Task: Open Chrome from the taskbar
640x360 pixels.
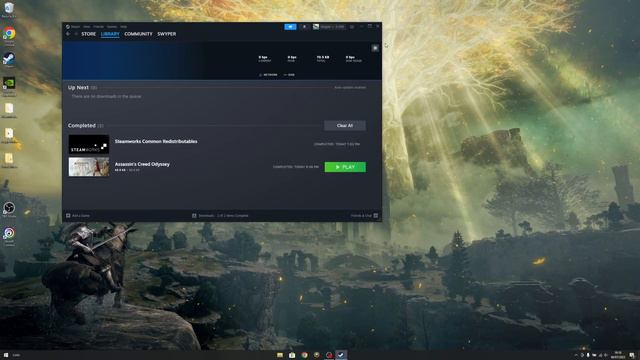Action: pos(304,355)
